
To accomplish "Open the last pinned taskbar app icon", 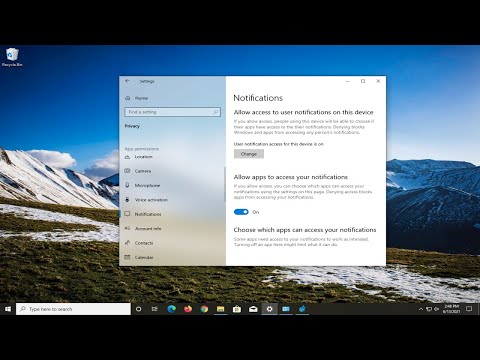I will point(302,309).
